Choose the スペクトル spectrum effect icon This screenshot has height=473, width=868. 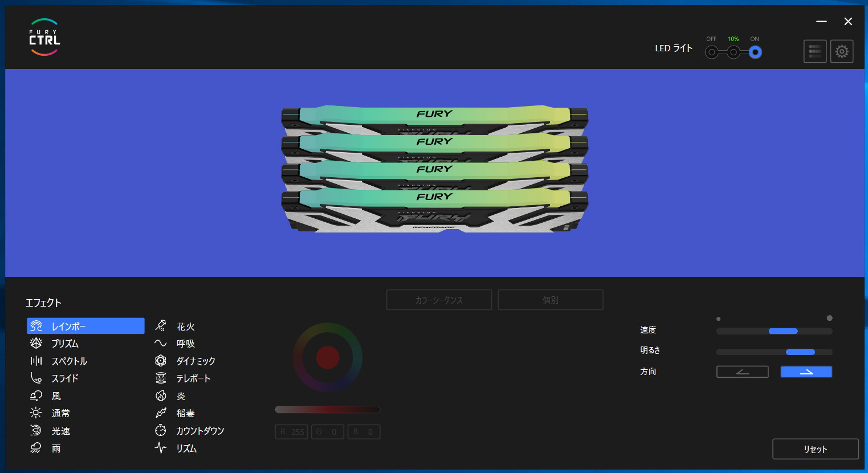(x=36, y=361)
